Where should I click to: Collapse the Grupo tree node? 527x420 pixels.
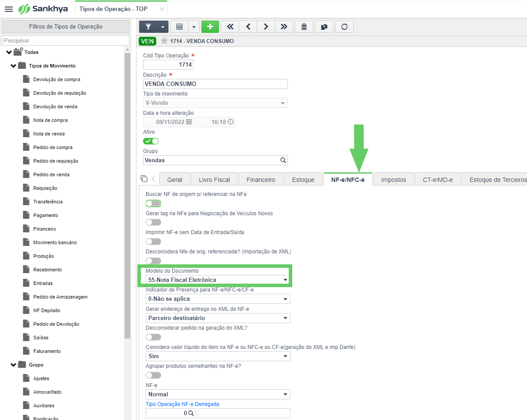click(x=13, y=365)
